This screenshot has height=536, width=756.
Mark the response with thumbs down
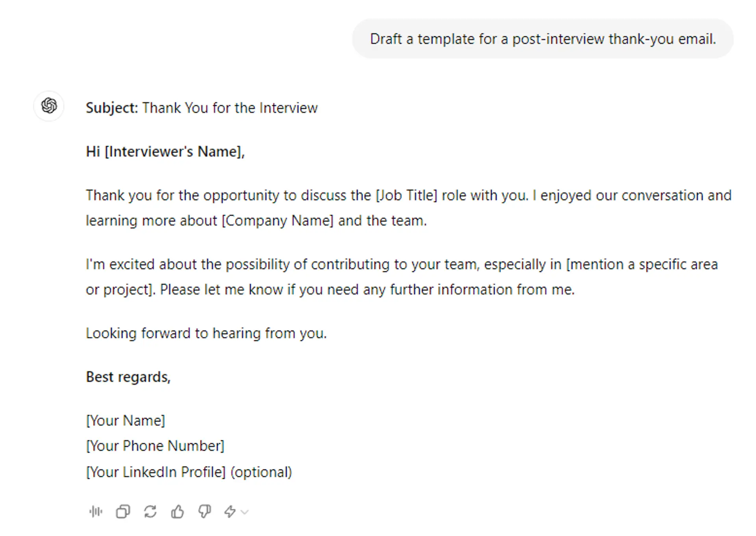[x=204, y=512]
